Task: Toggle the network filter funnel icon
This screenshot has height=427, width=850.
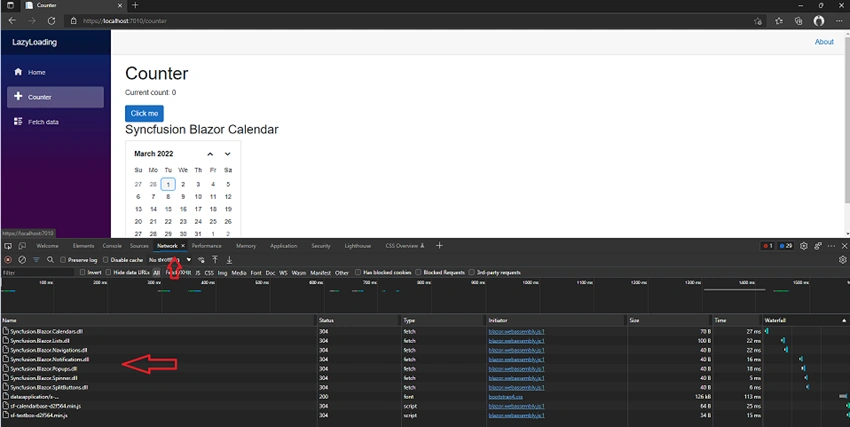Action: [36, 260]
